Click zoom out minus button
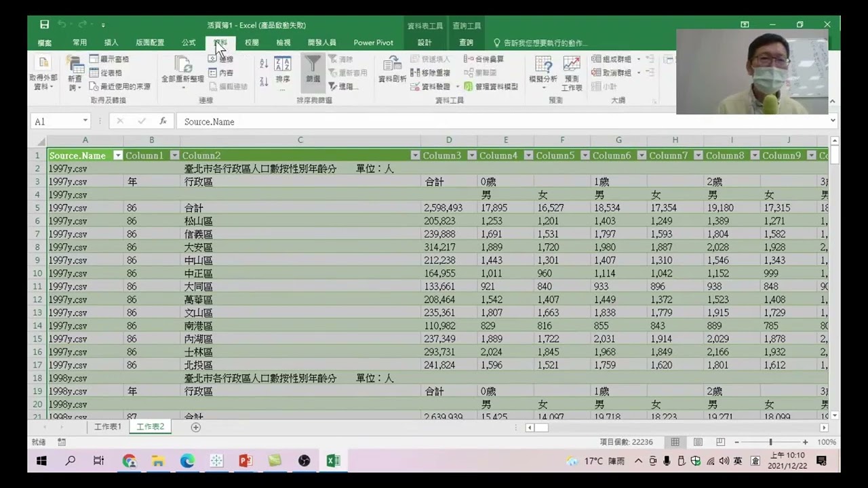868x488 pixels. (736, 442)
